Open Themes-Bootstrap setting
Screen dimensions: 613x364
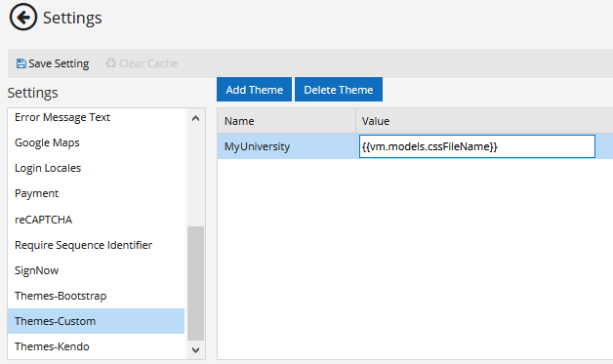coord(96,296)
